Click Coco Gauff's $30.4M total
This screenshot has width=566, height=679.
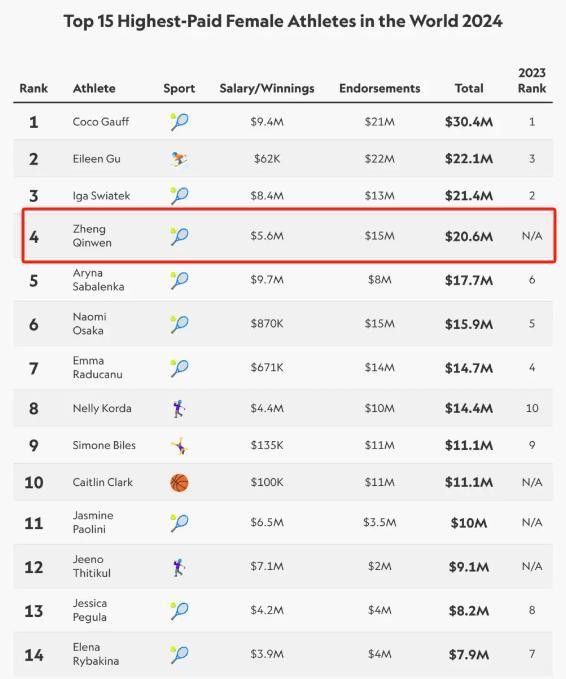tap(469, 122)
